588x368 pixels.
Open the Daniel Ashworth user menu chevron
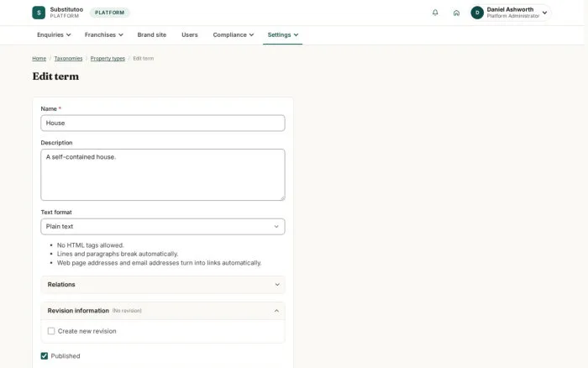click(x=544, y=13)
